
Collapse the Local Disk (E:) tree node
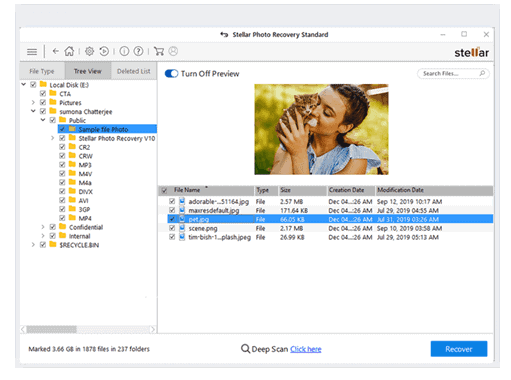click(x=24, y=84)
